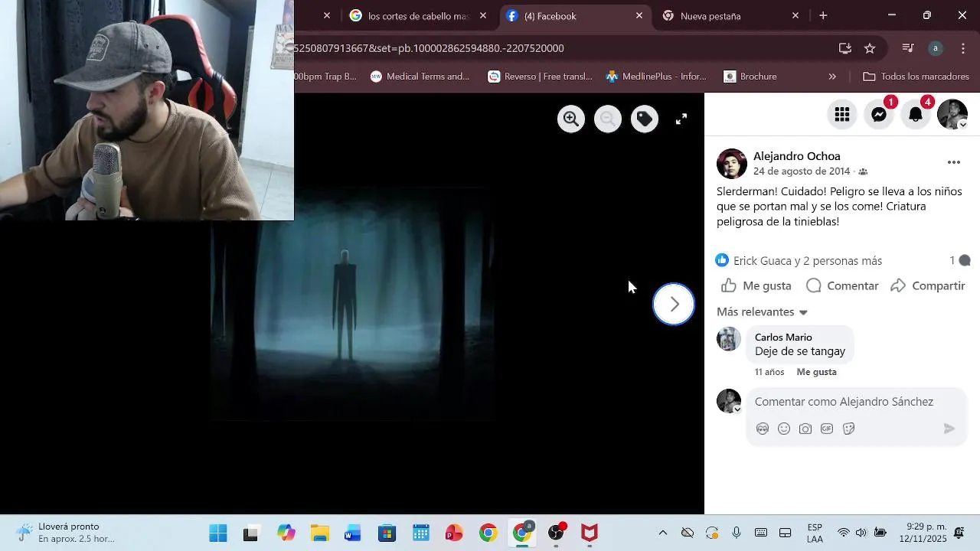Open Chrome profile avatar
Viewport: 980px width, 551px height.
coord(936,48)
